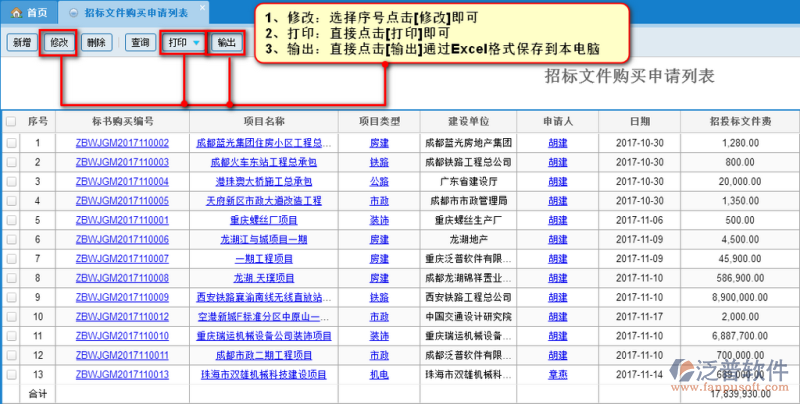Select 中国交通设计研究院 cell
Screen dimensions: 800x404
coord(468,317)
